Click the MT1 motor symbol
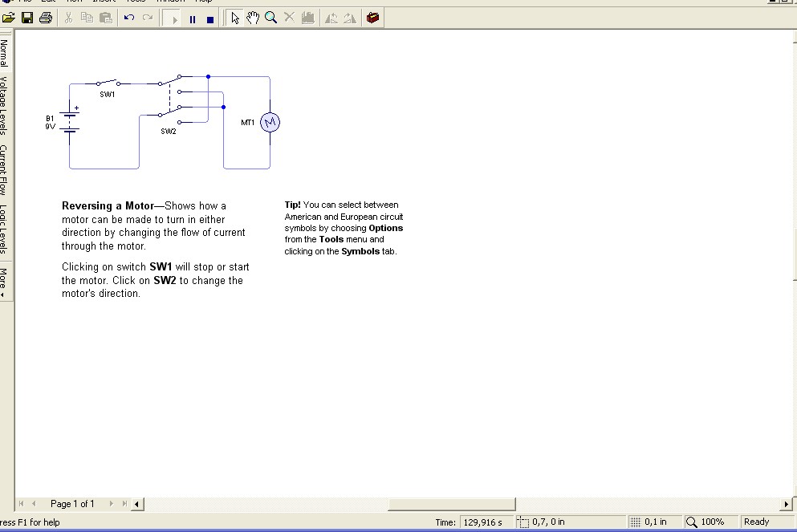 coord(270,122)
